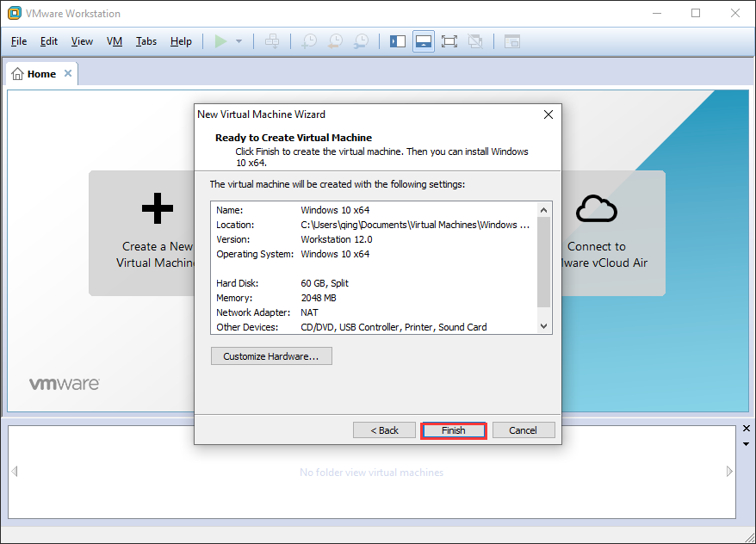Click the Home tab's house icon

[x=17, y=74]
